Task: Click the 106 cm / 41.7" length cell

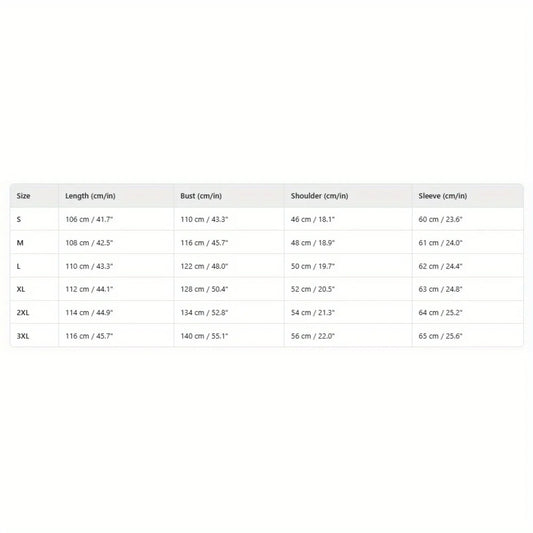Action: [89, 219]
